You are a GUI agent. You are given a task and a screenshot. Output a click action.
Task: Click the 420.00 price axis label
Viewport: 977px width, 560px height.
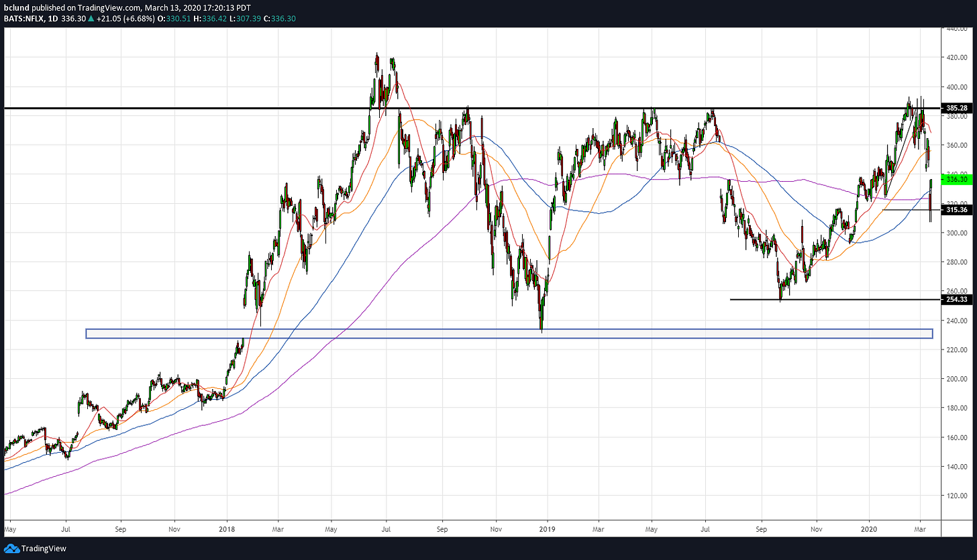tap(956, 58)
